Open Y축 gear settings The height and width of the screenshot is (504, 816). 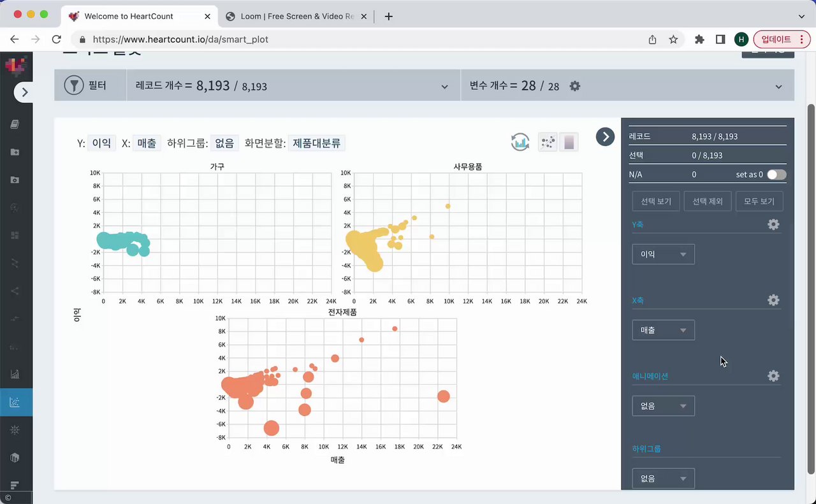tap(773, 224)
